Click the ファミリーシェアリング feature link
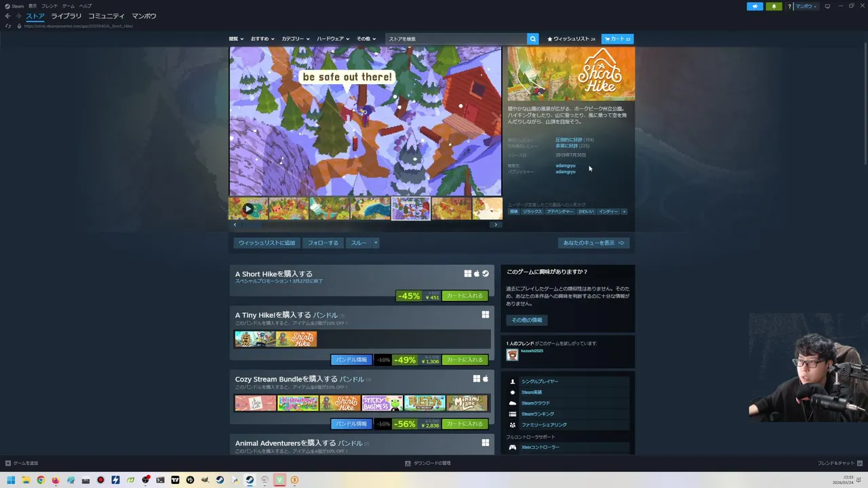 (x=544, y=425)
